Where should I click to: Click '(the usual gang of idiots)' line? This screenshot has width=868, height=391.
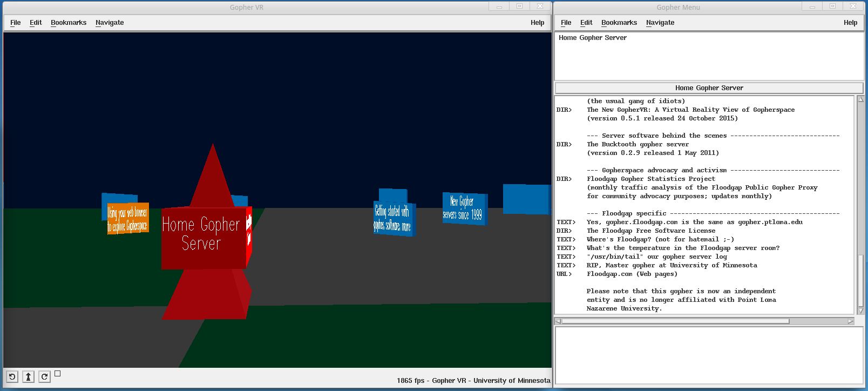tap(635, 101)
